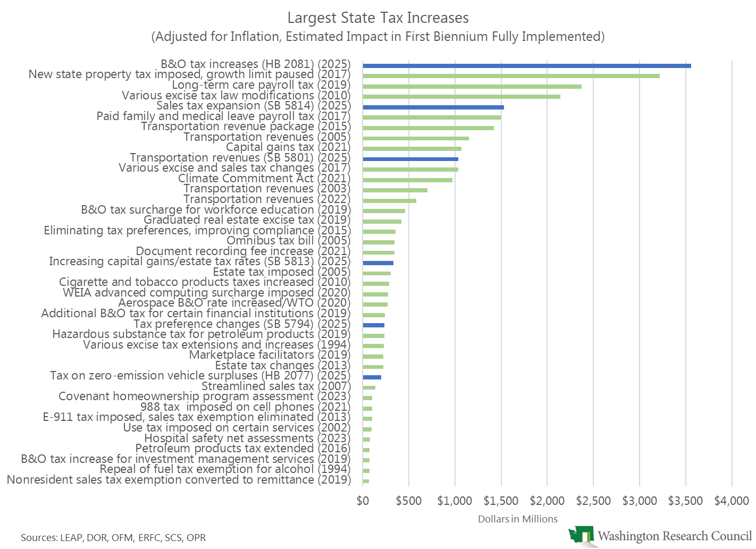Image resolution: width=756 pixels, height=549 pixels.
Task: Select the Estate tax imposed (2005) label
Action: [282, 272]
